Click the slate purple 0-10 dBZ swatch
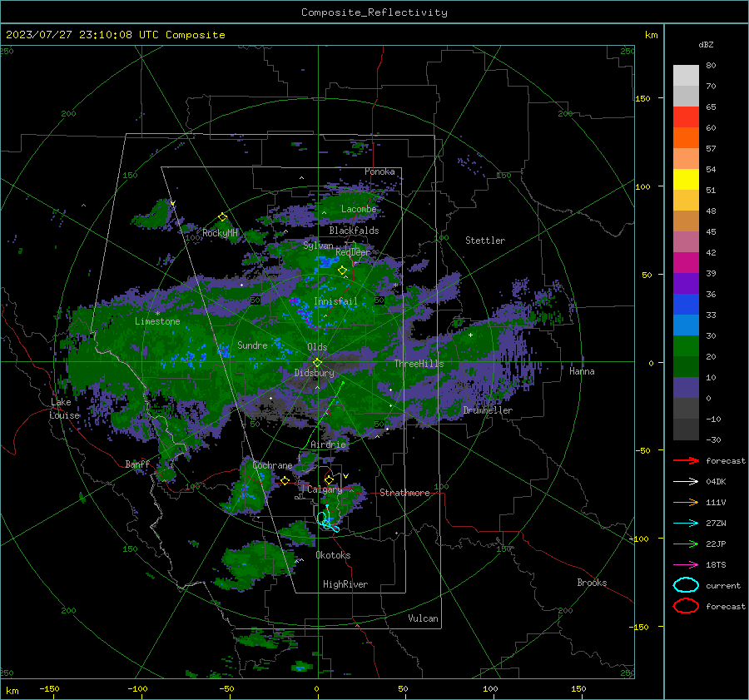Viewport: 749px width, 700px height. [x=686, y=388]
